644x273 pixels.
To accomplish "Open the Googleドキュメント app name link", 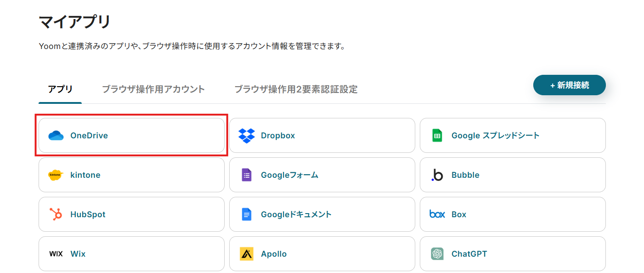I will 296,214.
